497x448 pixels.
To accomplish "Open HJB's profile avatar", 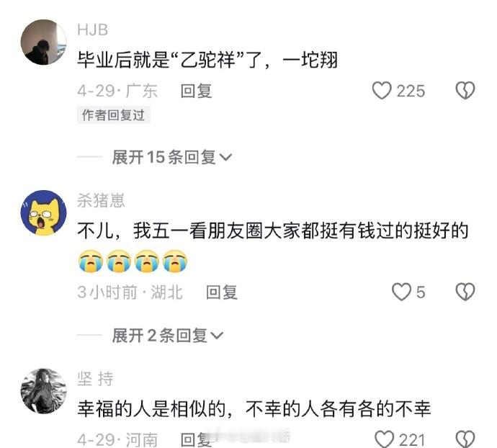I will click(x=43, y=42).
